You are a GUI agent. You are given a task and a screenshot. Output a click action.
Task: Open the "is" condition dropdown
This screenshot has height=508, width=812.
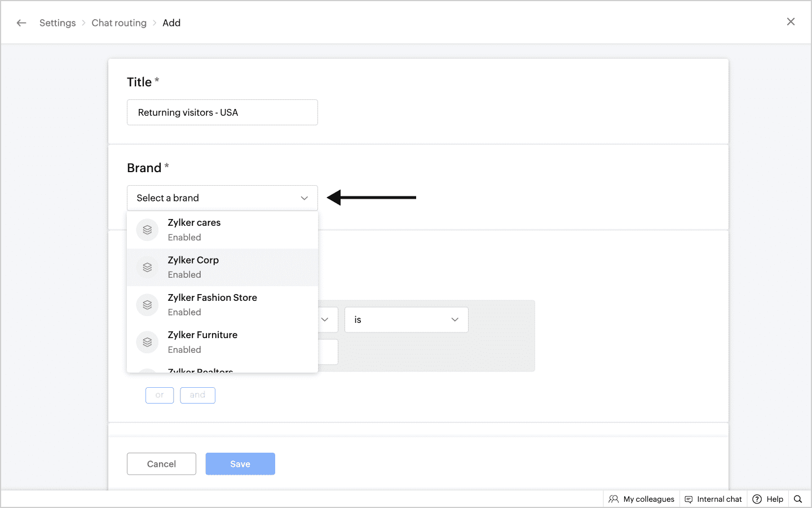pos(406,319)
